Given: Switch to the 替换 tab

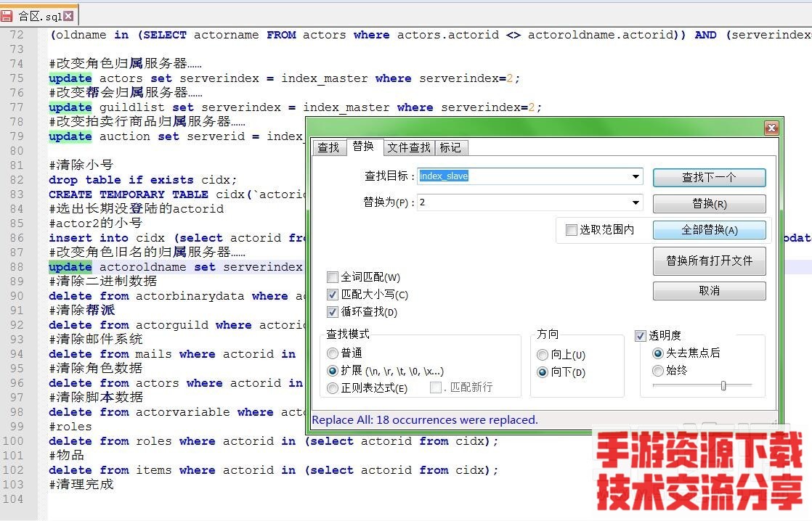Looking at the screenshot, I should tap(363, 147).
